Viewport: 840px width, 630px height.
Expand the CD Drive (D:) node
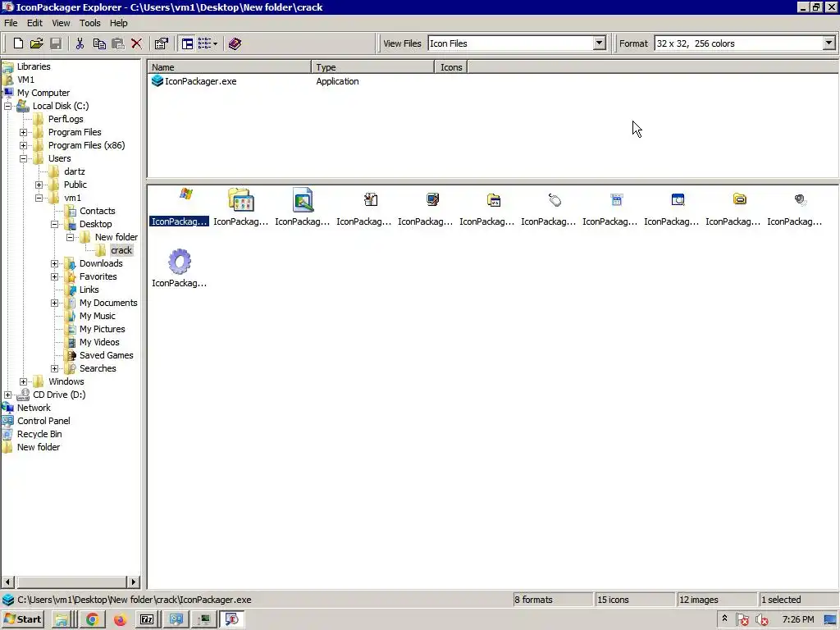[x=8, y=395]
